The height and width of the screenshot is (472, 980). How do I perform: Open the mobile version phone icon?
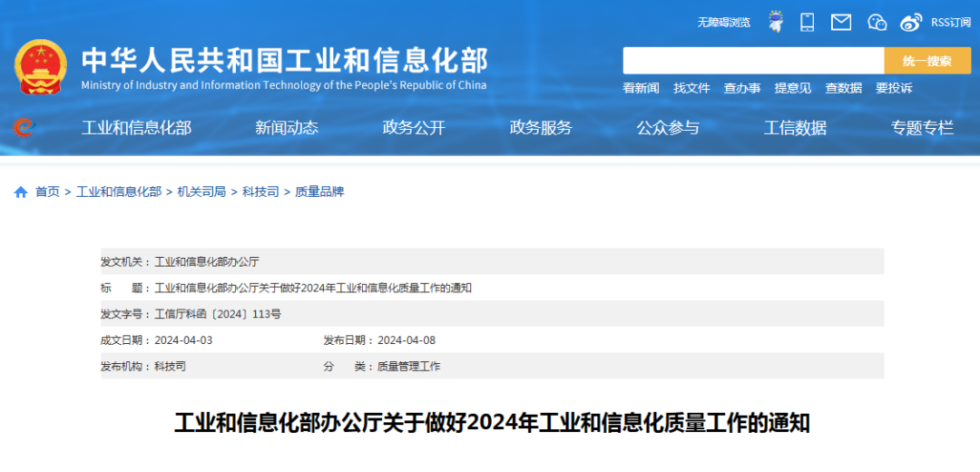click(x=808, y=22)
